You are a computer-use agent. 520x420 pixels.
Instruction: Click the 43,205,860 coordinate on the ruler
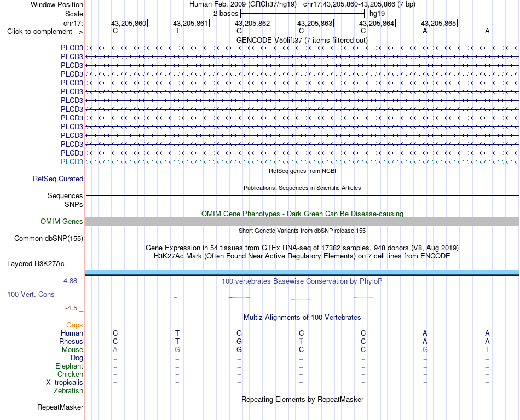[129, 23]
